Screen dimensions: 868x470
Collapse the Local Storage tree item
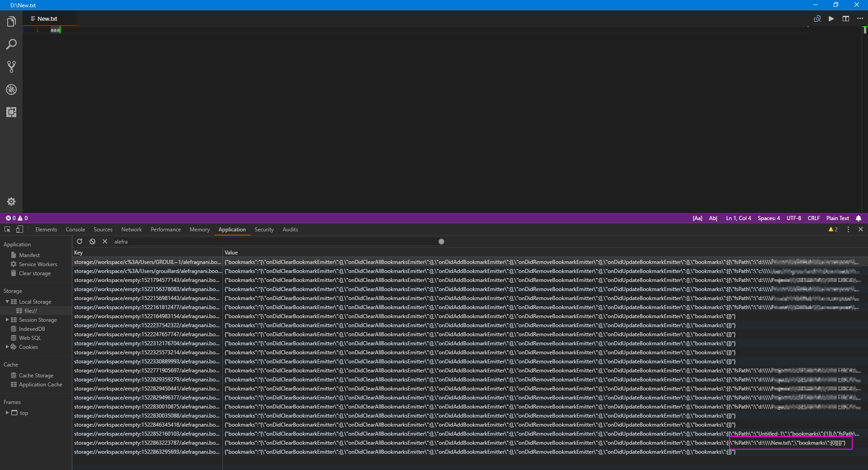(x=7, y=301)
